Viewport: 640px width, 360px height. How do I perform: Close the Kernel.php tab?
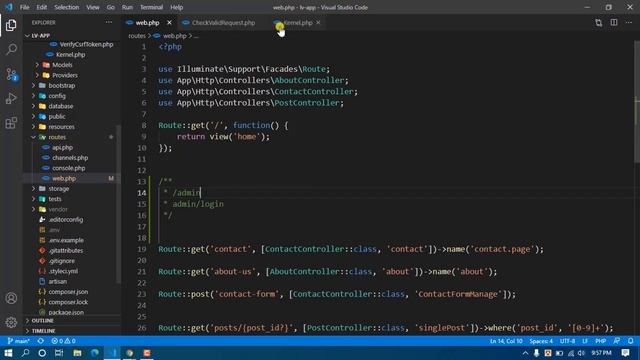tap(318, 23)
